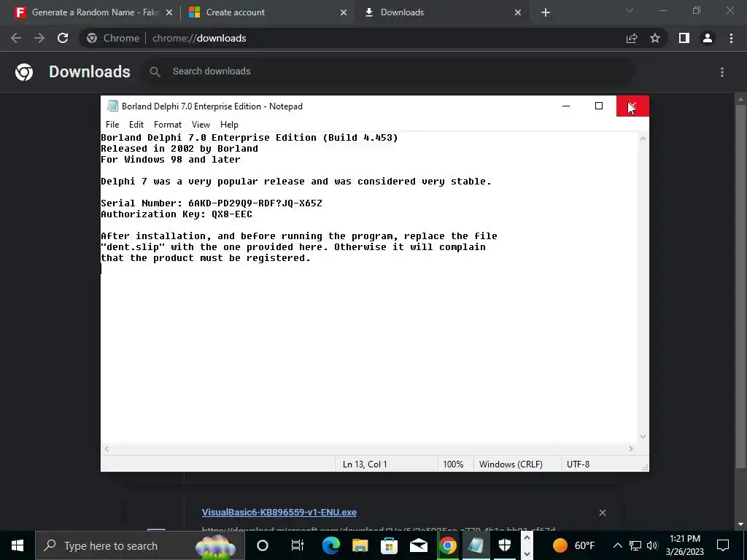This screenshot has height=560, width=747.
Task: Switch to the Create account tab
Action: (267, 12)
